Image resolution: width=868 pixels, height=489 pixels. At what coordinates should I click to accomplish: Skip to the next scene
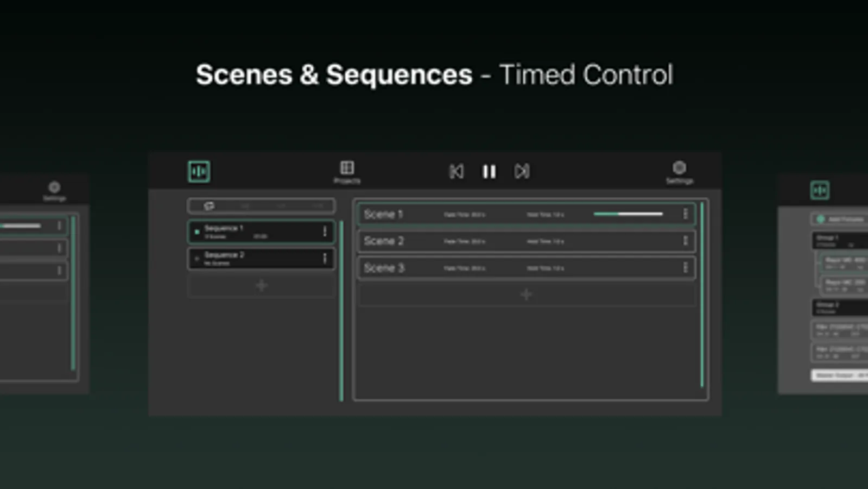point(522,172)
